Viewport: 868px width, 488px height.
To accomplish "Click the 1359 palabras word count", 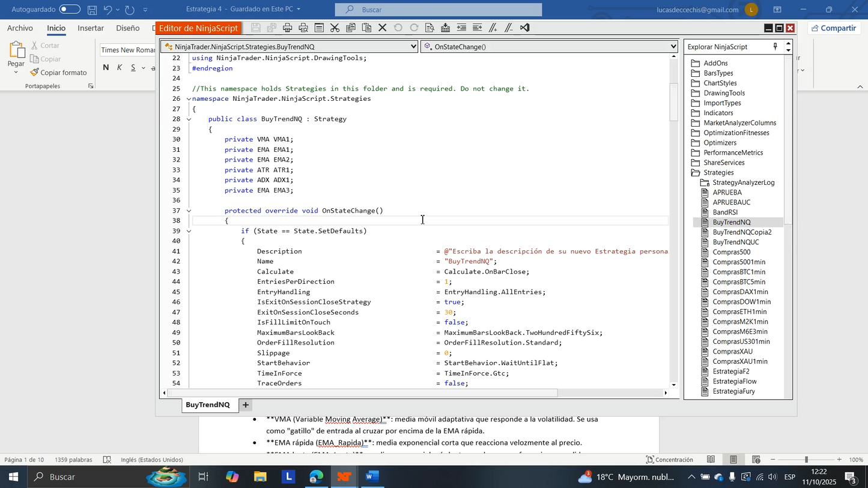I will click(x=73, y=460).
